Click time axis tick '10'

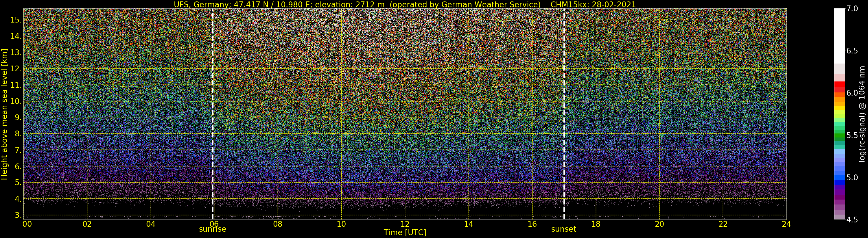341,224
